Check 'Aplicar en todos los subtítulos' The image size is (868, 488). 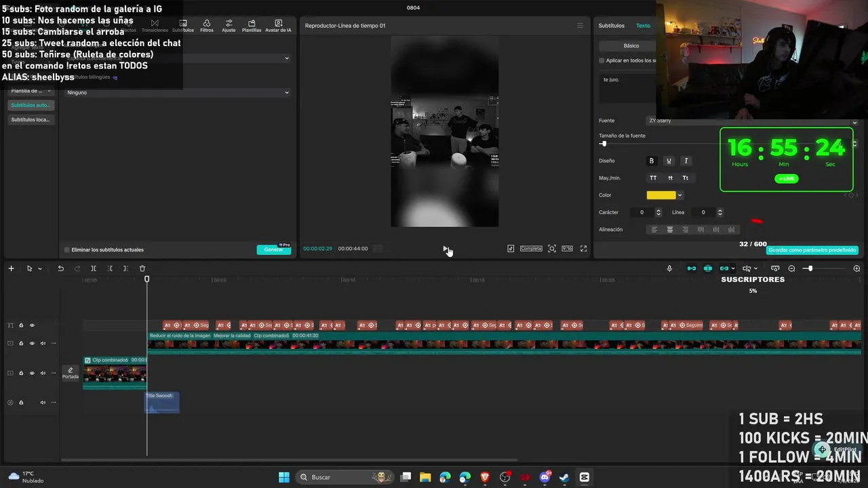tap(601, 60)
